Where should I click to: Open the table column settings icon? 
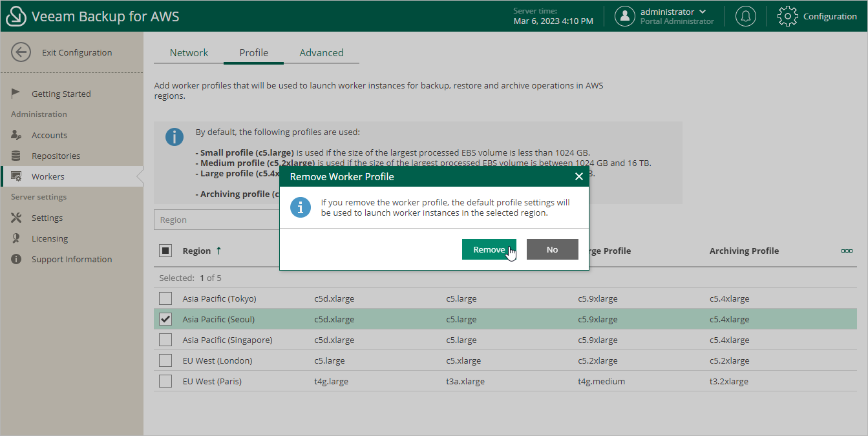pos(847,251)
